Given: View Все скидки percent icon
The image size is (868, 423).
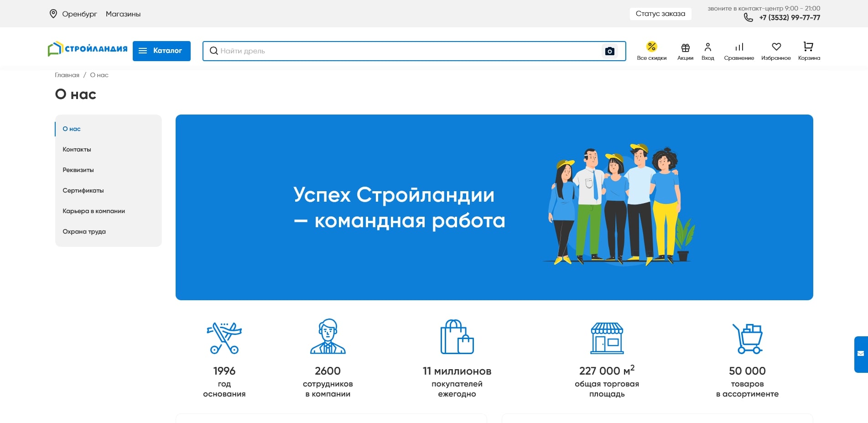Looking at the screenshot, I should point(651,46).
